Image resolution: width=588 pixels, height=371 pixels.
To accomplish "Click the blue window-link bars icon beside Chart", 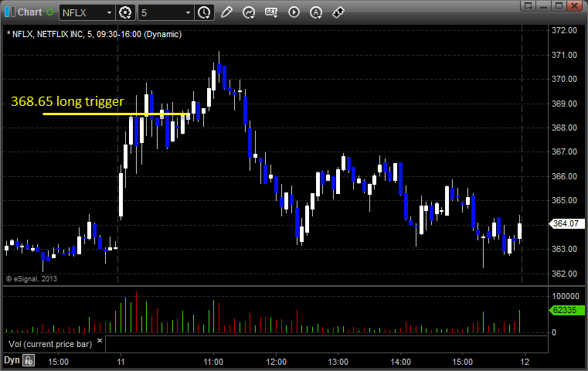I will [10, 12].
